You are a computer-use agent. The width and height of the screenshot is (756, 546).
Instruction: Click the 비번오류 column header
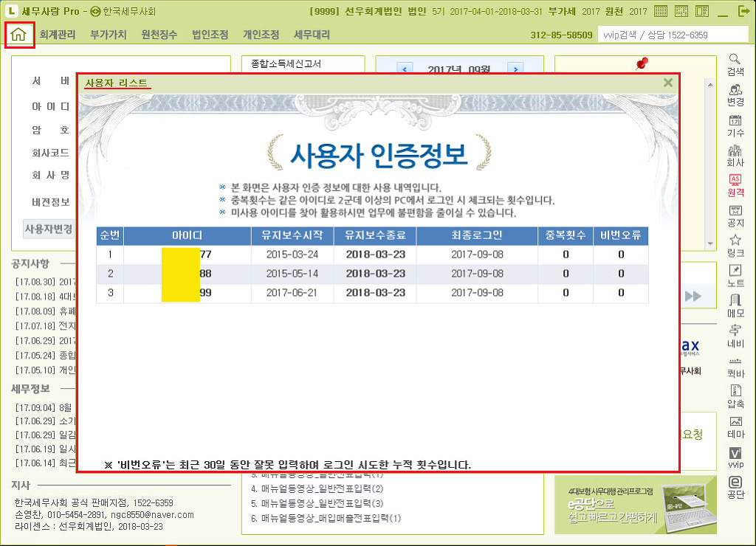pos(620,235)
